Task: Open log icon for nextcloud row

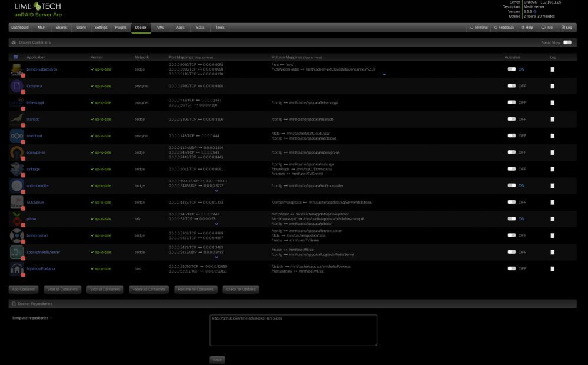Action: coord(552,136)
